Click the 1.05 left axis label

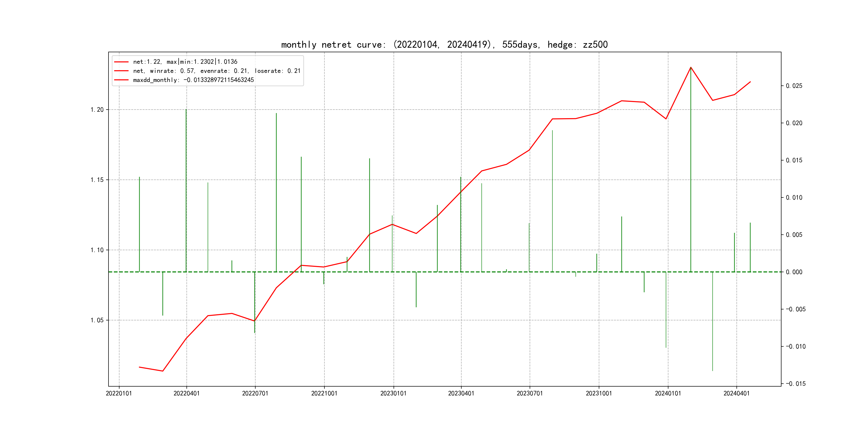pyautogui.click(x=97, y=320)
